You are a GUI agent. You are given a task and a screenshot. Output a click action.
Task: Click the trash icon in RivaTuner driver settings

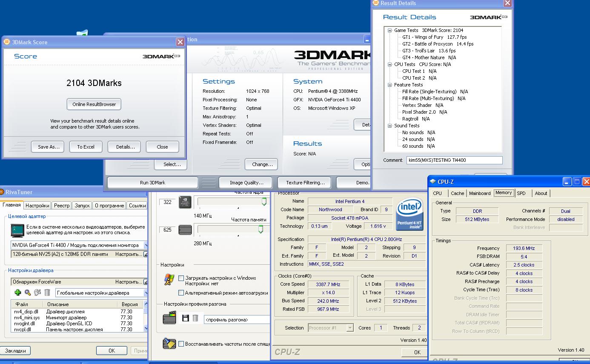(x=47, y=292)
